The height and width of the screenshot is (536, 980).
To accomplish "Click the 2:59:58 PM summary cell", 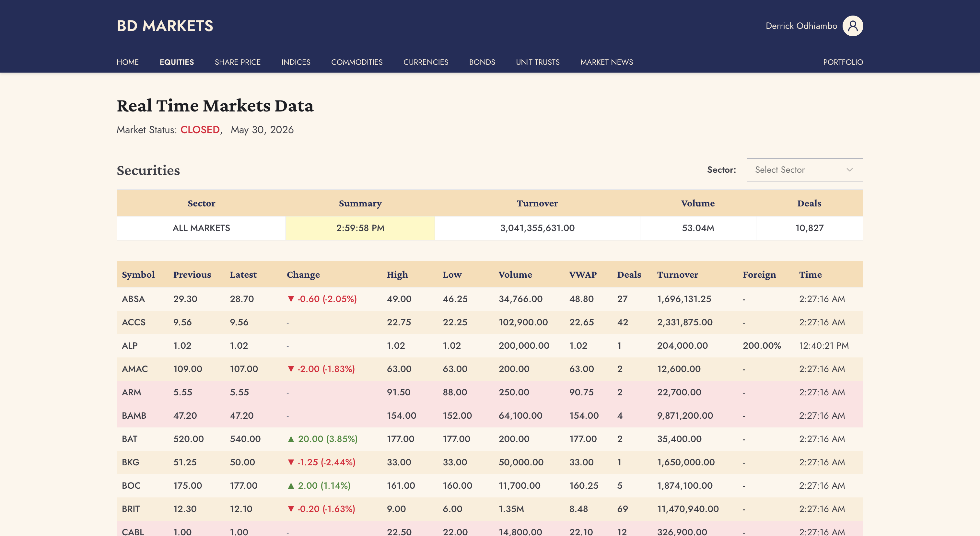I will click(360, 228).
